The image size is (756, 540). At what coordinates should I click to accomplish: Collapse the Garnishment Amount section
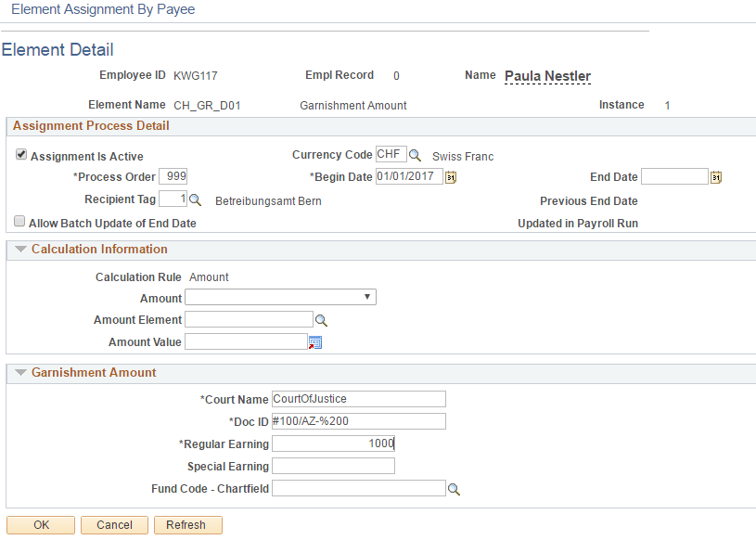22,373
